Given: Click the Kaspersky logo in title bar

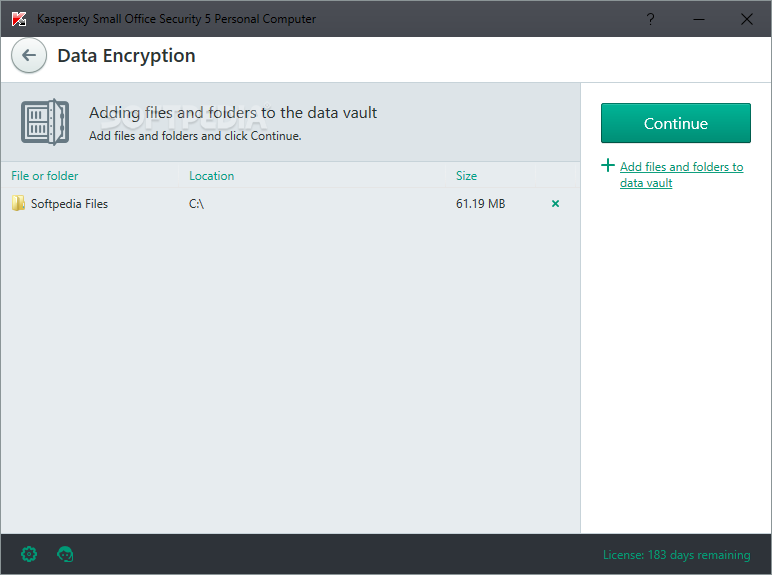Looking at the screenshot, I should (19, 19).
